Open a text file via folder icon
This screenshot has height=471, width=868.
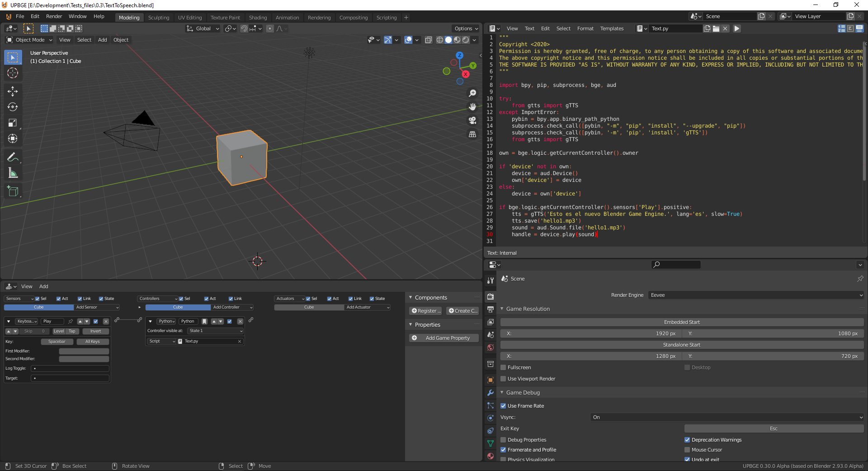[716, 29]
